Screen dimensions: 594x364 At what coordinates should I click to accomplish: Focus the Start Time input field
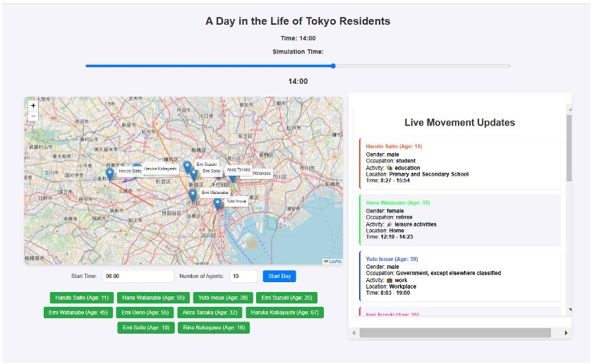pos(138,277)
